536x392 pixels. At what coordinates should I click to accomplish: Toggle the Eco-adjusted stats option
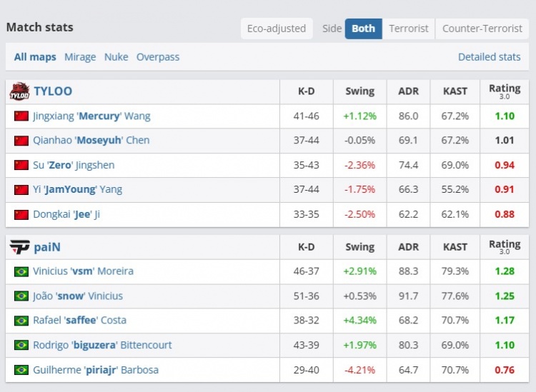(x=277, y=29)
